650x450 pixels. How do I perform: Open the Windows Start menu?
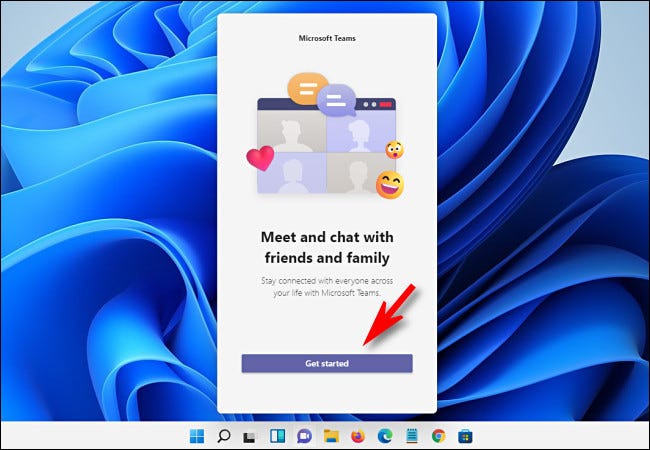pyautogui.click(x=197, y=435)
